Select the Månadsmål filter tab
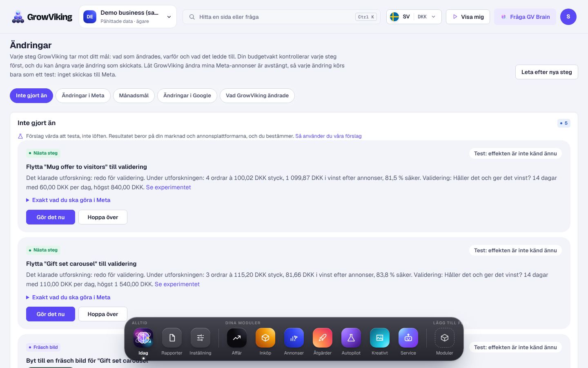Screen dimensions: 588x368 pos(134,96)
